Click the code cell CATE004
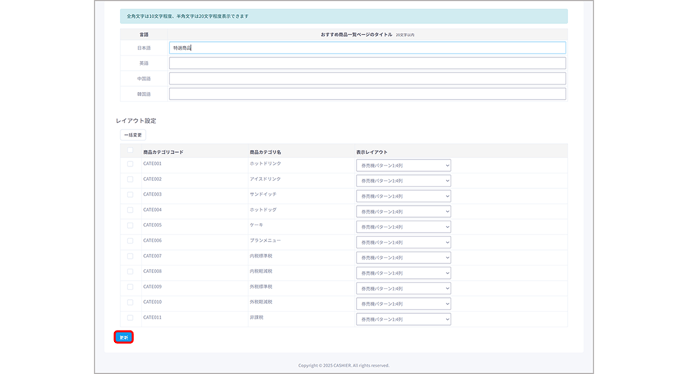The image size is (688, 374). [152, 209]
